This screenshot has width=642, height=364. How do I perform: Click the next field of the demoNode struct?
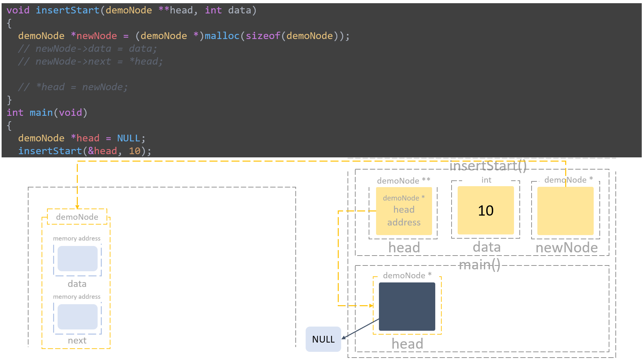click(77, 317)
